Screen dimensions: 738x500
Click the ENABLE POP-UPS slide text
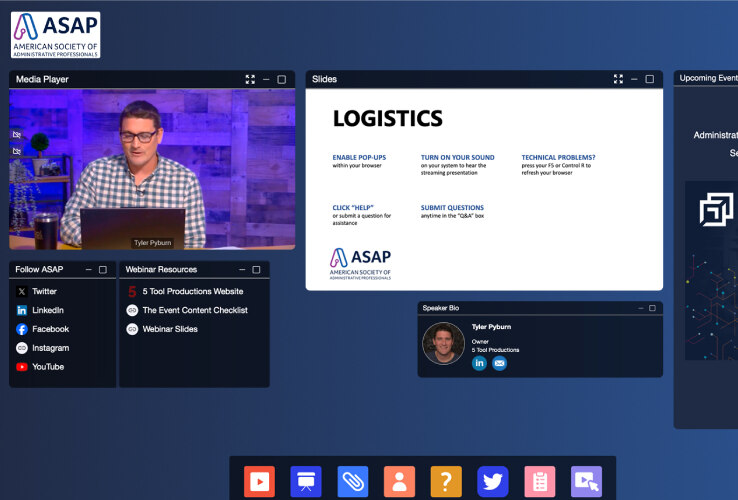[359, 157]
